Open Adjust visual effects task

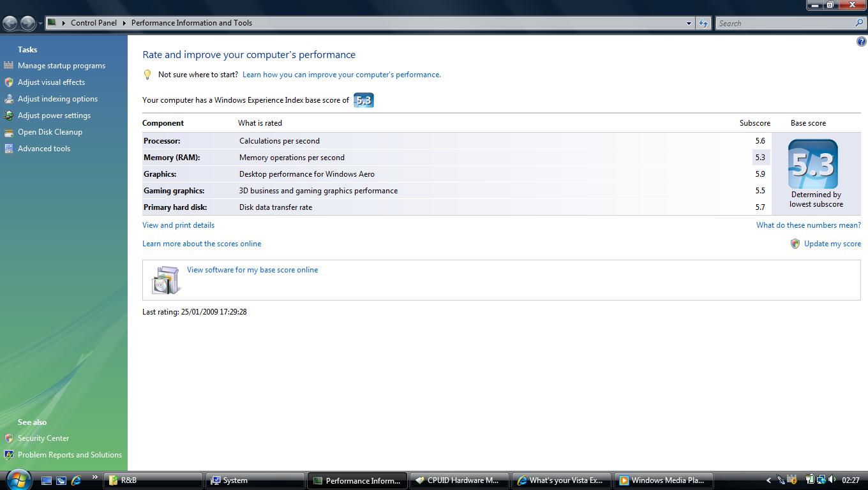pyautogui.click(x=51, y=82)
